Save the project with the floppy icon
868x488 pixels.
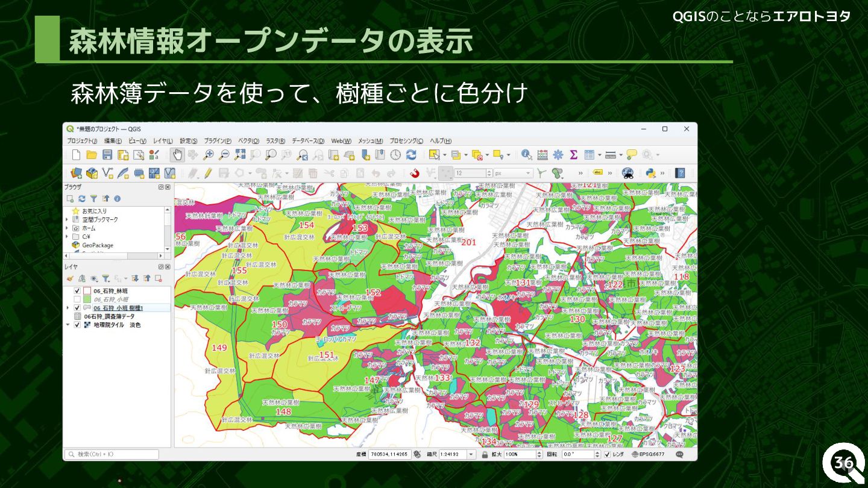(x=107, y=155)
